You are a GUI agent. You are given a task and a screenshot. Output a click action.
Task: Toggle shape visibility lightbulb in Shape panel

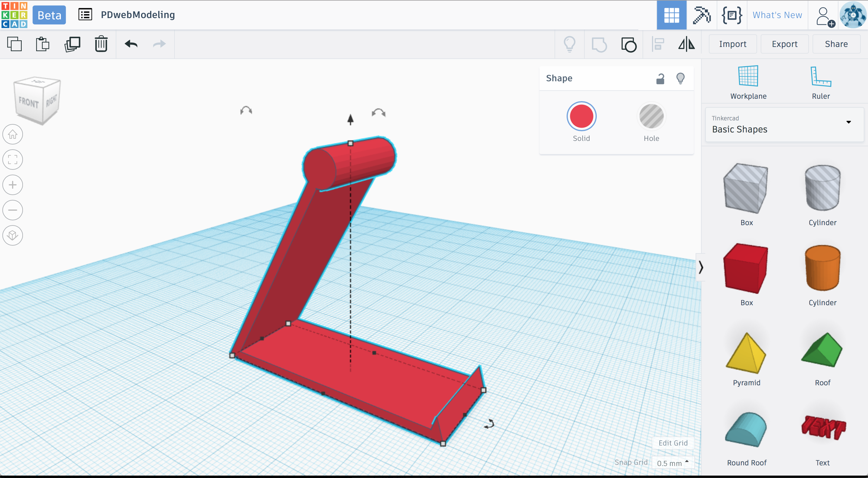click(680, 79)
